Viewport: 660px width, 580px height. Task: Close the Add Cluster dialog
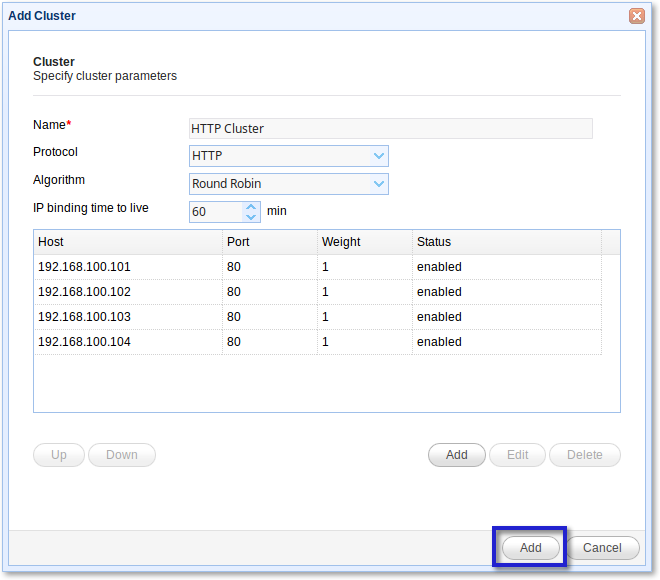pyautogui.click(x=636, y=16)
